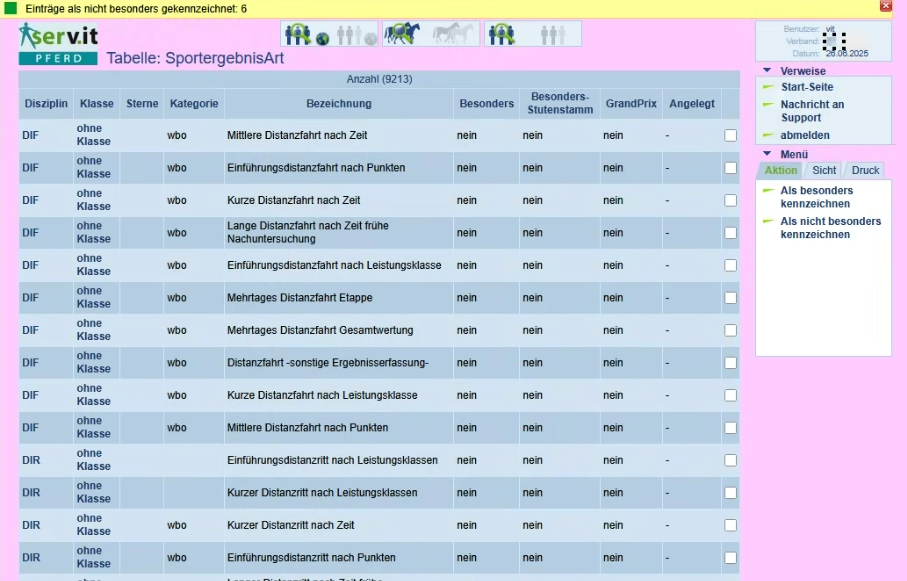Open Nachricht an Support link
907x581 pixels.
pos(812,111)
